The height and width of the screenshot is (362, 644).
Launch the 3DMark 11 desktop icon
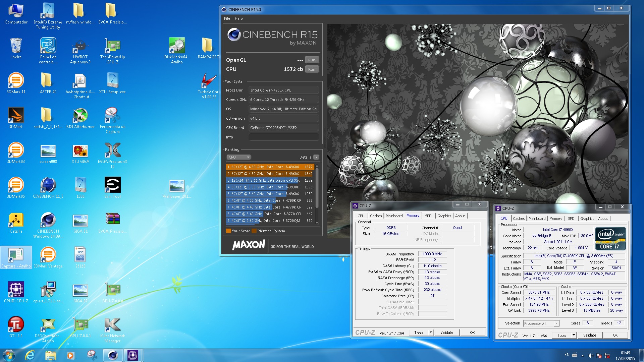(x=16, y=83)
